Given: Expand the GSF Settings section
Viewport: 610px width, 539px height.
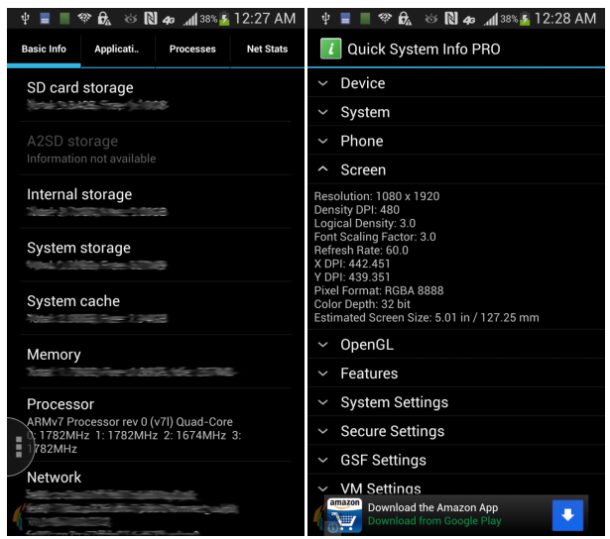Looking at the screenshot, I should [x=382, y=460].
